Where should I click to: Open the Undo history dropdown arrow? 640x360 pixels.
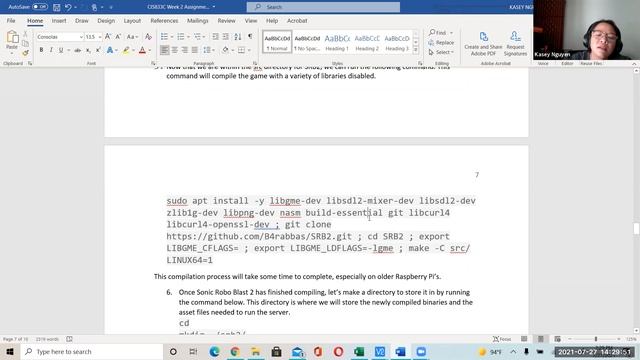pos(76,7)
